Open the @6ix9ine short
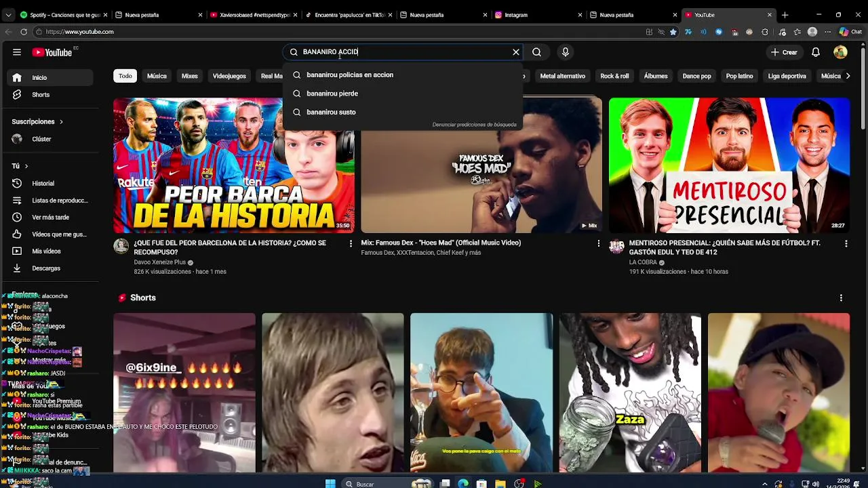Image resolution: width=868 pixels, height=488 pixels. click(184, 392)
